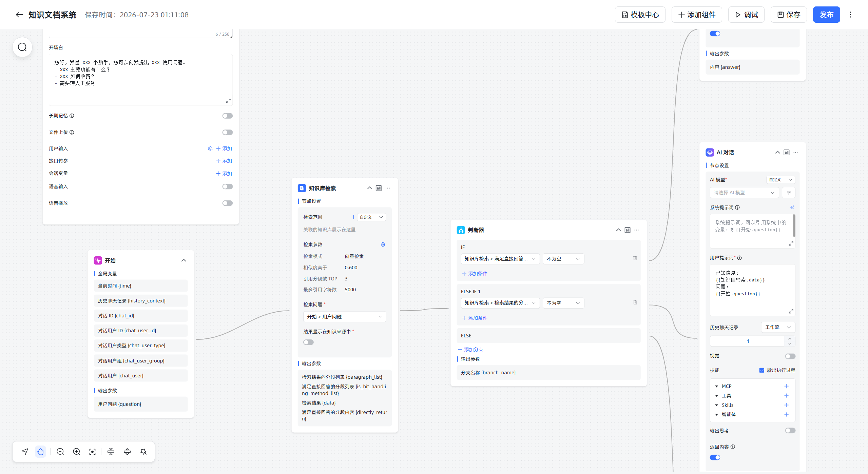
Task: Expand the MCP skill tree item
Action: tap(717, 386)
